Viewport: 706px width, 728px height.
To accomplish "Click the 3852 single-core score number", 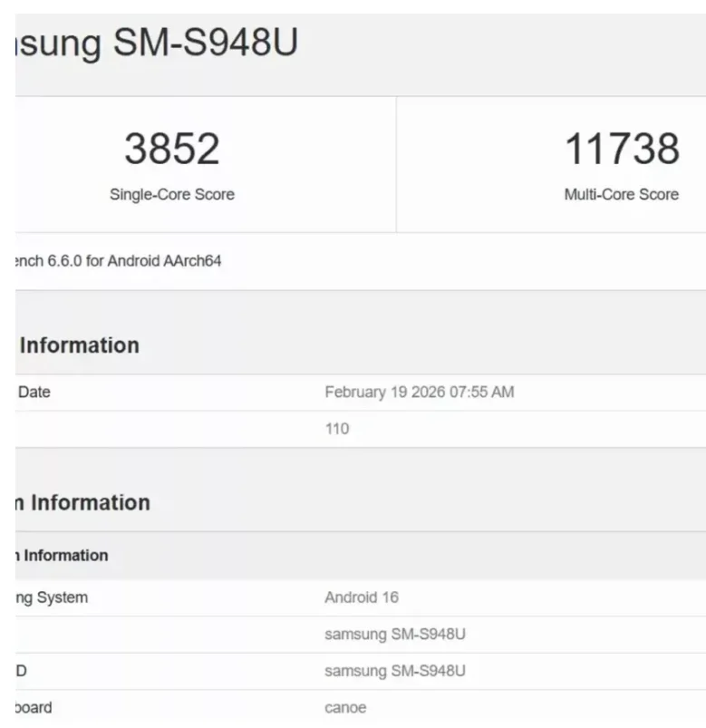I will click(x=172, y=149).
